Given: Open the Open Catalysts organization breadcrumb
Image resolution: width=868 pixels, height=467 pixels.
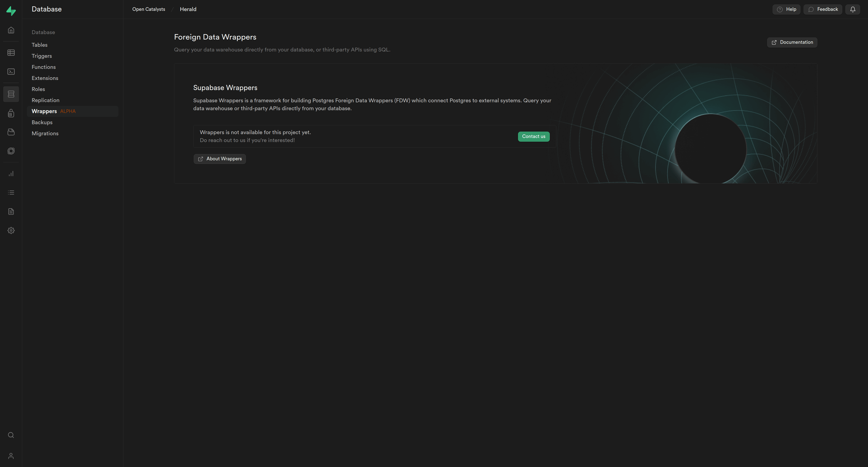Looking at the screenshot, I should coord(149,9).
